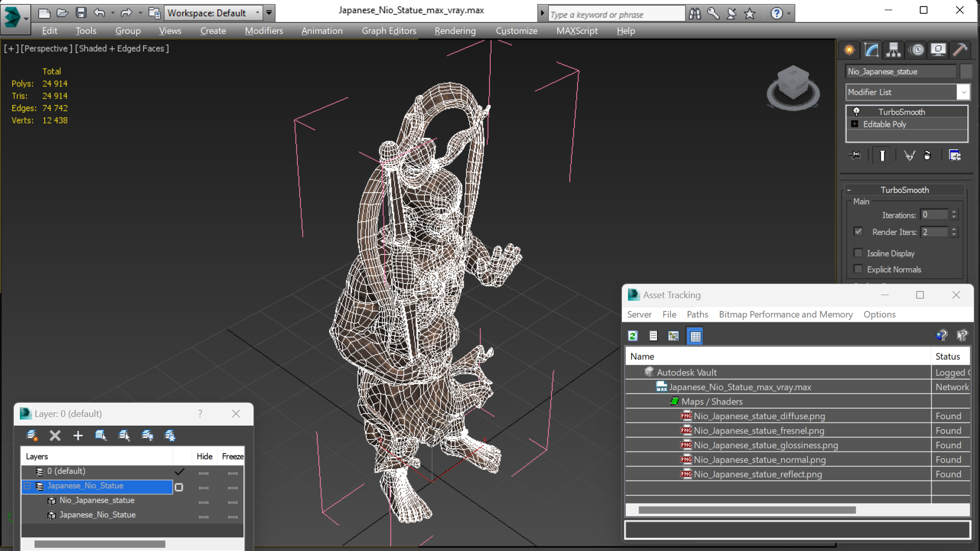This screenshot has height=551, width=980.
Task: Open the Rendering menu
Action: [x=455, y=31]
